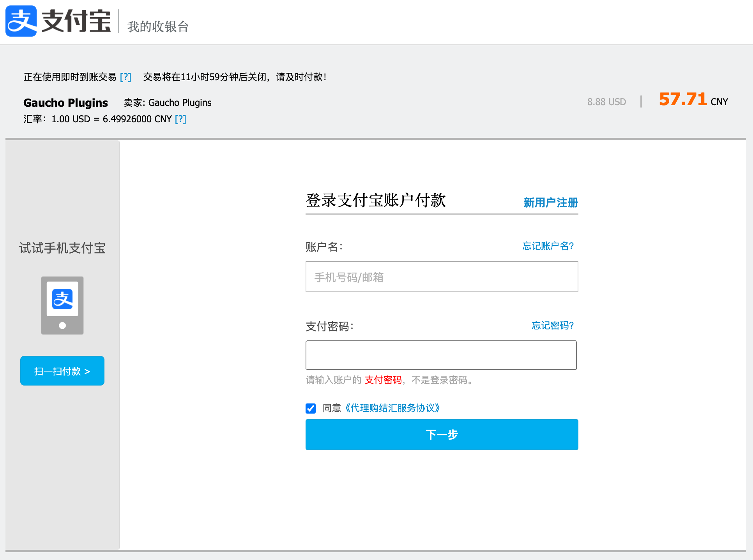753x560 pixels.
Task: Click the transaction closing time notice
Action: (235, 77)
